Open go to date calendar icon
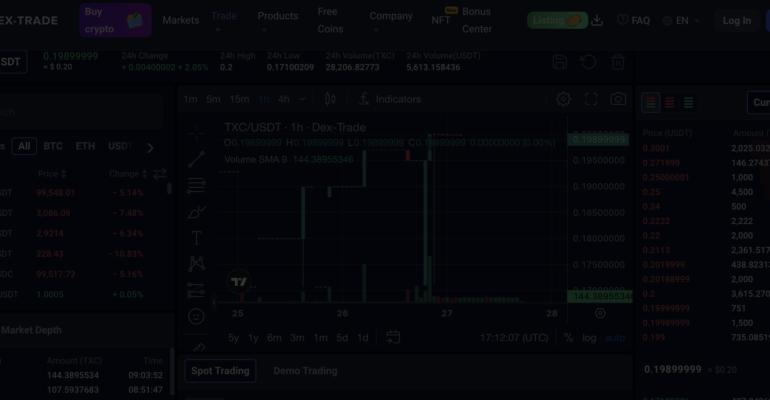 393,337
